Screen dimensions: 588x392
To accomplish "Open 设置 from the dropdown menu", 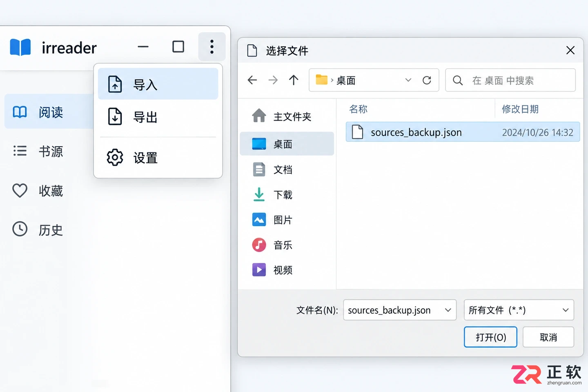I will [x=158, y=157].
